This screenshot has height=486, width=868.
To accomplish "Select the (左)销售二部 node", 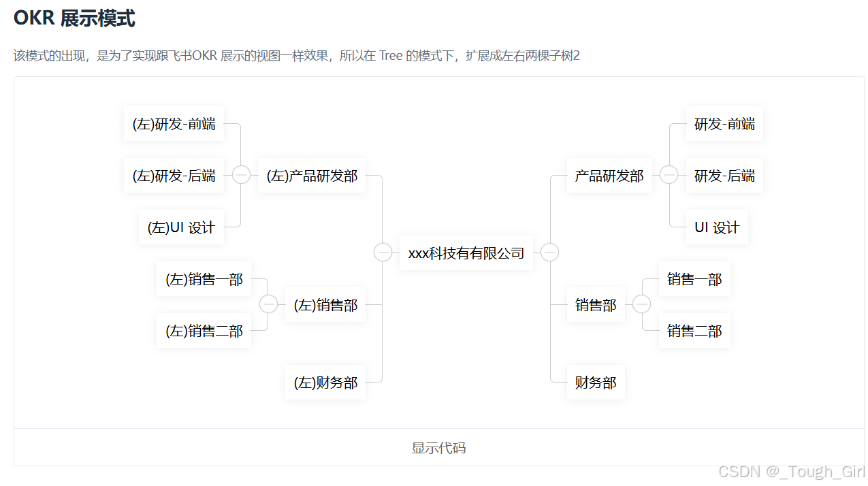I will (204, 330).
